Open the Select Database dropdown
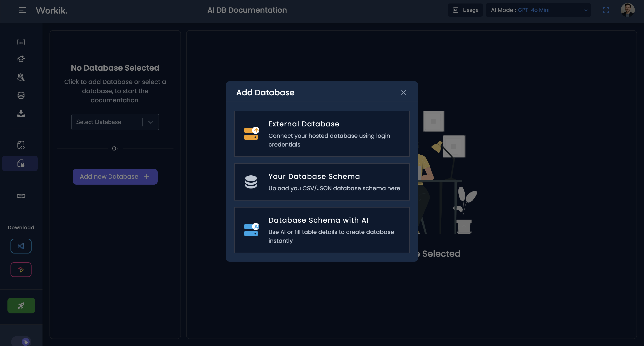This screenshot has width=644, height=346. [115, 122]
